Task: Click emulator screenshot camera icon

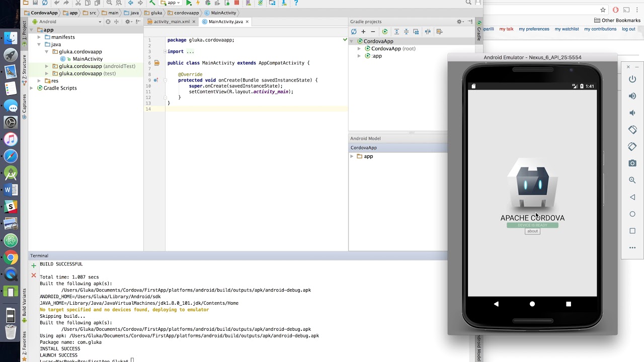Action: pyautogui.click(x=632, y=163)
